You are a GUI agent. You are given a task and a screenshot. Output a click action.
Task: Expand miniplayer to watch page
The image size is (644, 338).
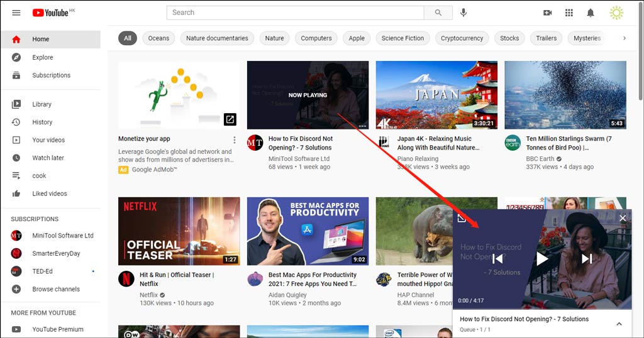462,218
